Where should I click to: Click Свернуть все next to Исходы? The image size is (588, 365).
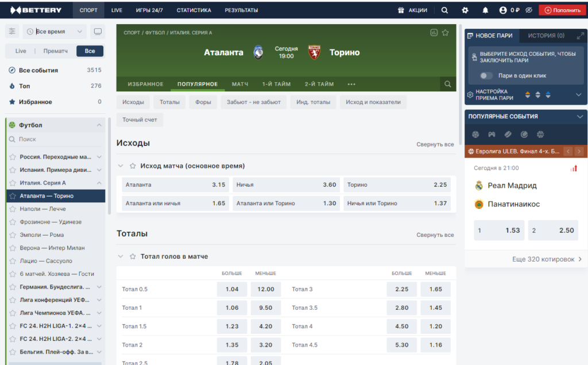(435, 144)
